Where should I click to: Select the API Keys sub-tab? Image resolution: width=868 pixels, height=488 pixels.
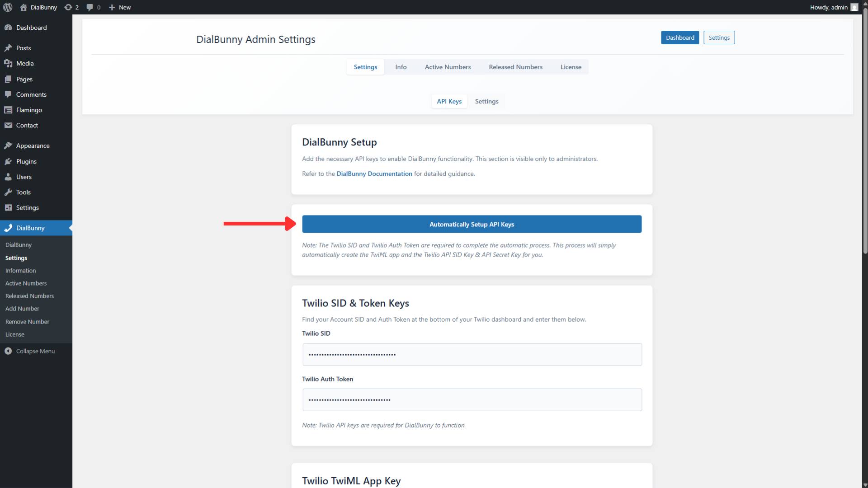point(449,101)
